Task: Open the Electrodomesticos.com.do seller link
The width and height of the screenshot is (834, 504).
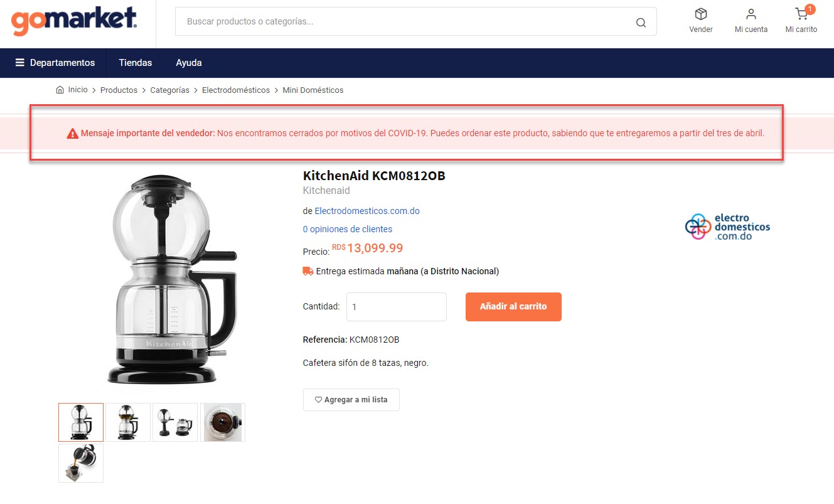Action: (367, 211)
